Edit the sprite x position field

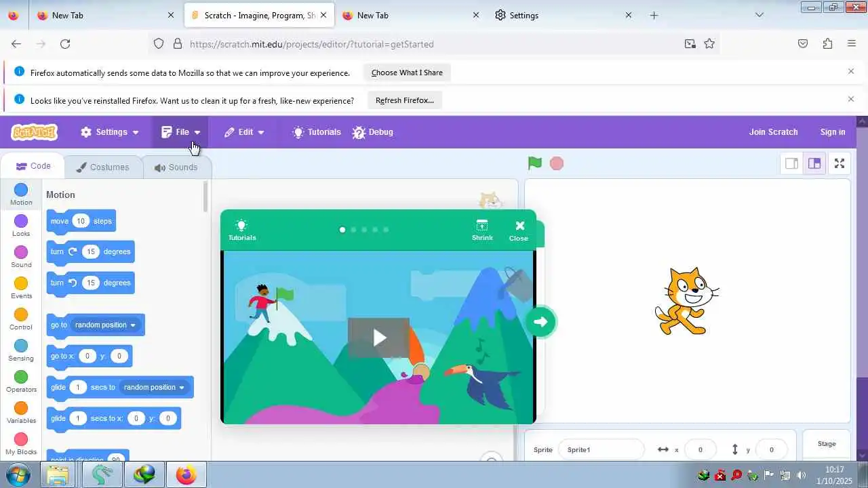(x=701, y=449)
